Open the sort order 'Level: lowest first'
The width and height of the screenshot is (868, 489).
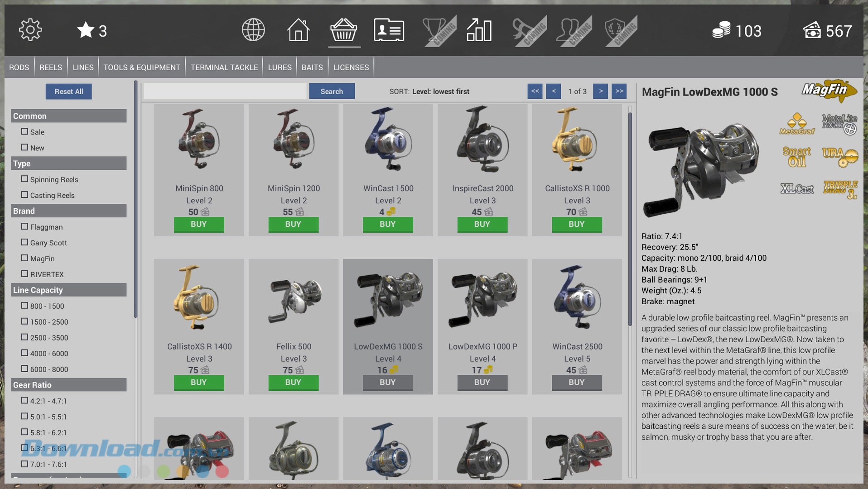[x=440, y=91]
